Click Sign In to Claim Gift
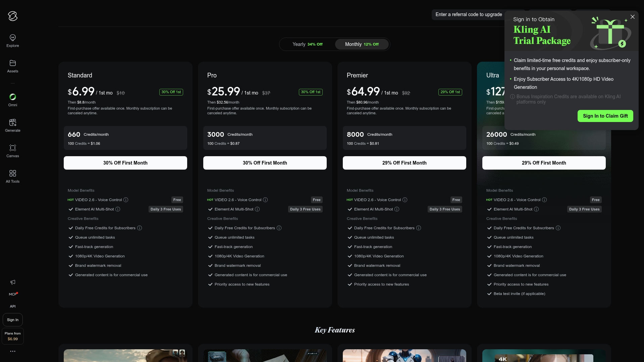644x362 pixels. click(605, 116)
